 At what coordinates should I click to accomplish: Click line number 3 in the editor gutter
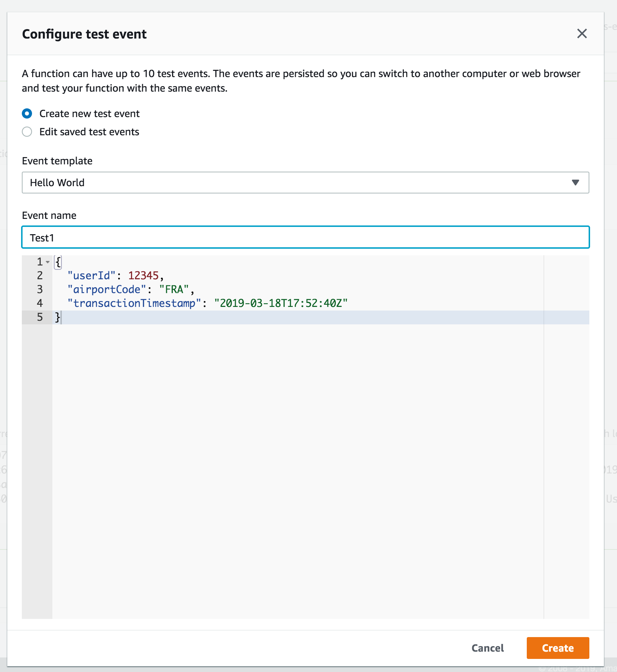tap(40, 289)
